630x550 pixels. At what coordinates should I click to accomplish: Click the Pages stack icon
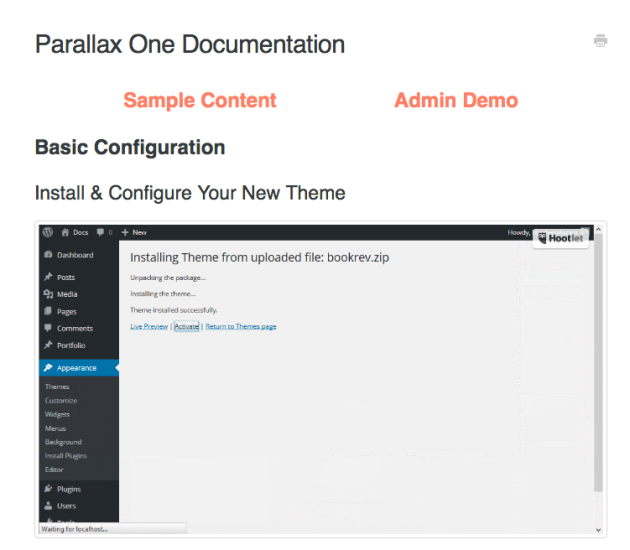pos(48,311)
